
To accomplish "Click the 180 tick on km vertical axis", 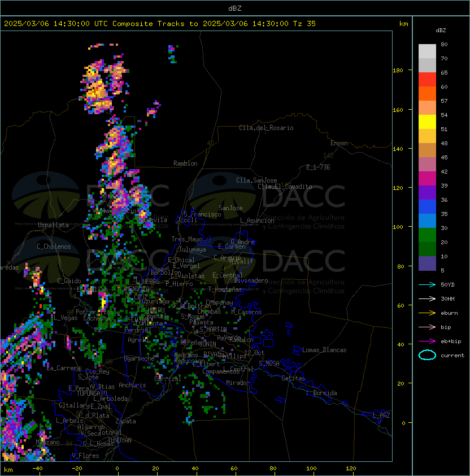I will 398,71.
